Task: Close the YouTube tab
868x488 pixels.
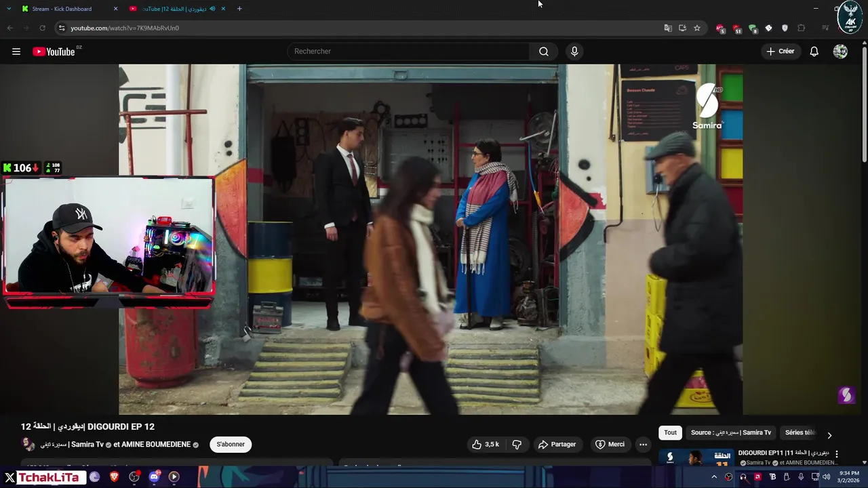Action: pyautogui.click(x=223, y=9)
